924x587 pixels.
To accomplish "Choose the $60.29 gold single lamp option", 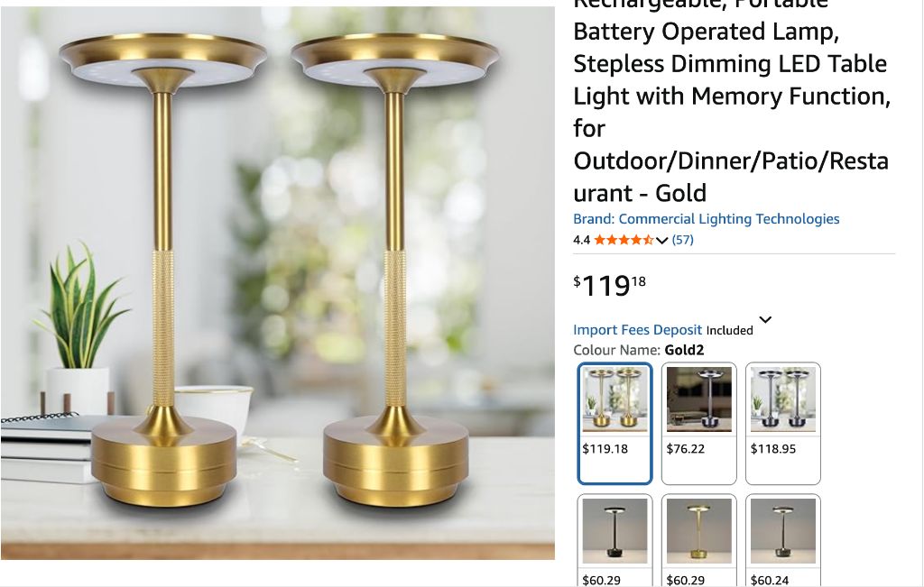I will click(699, 540).
